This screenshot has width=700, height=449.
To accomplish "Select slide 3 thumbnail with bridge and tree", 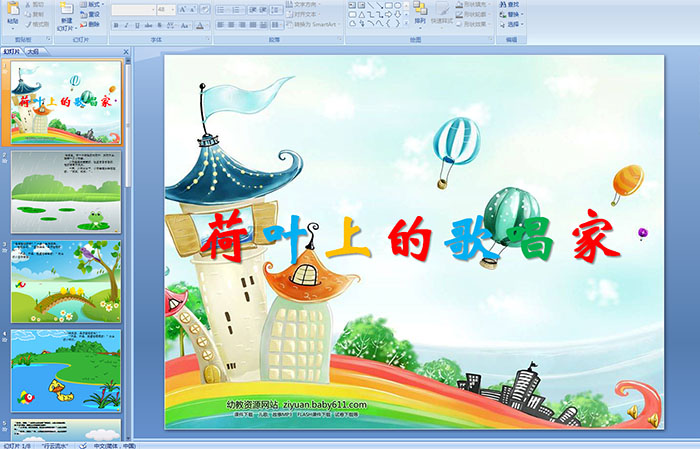I will pyautogui.click(x=66, y=281).
